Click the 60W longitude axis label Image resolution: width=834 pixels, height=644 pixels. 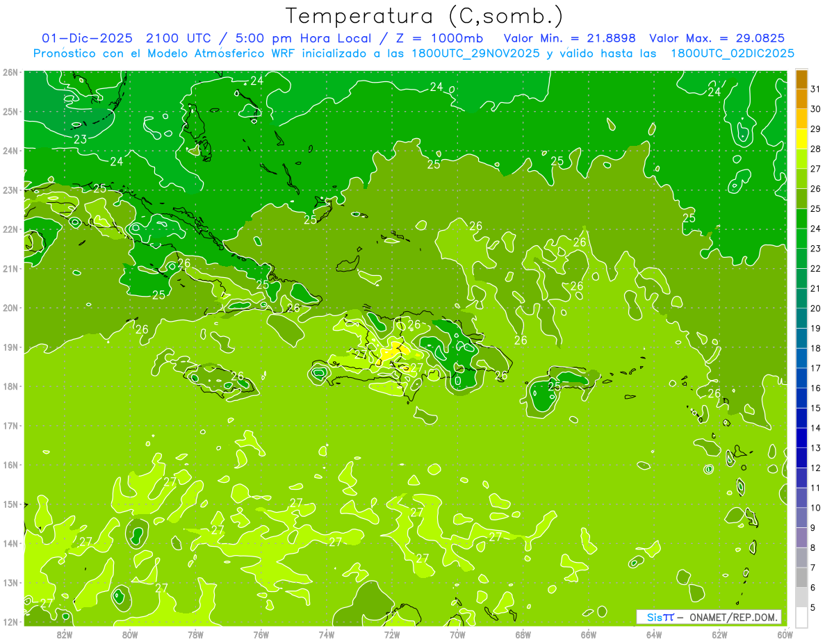coord(785,634)
